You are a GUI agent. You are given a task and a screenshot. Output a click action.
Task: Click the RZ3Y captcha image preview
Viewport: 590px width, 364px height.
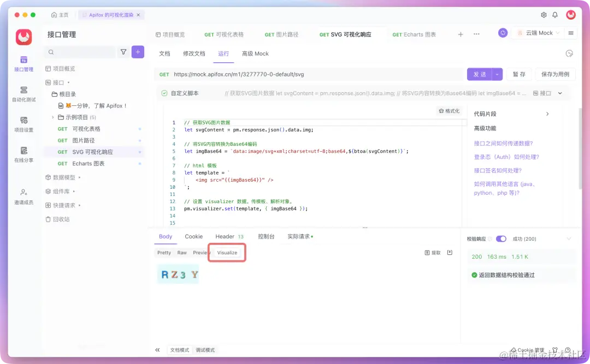coord(178,274)
